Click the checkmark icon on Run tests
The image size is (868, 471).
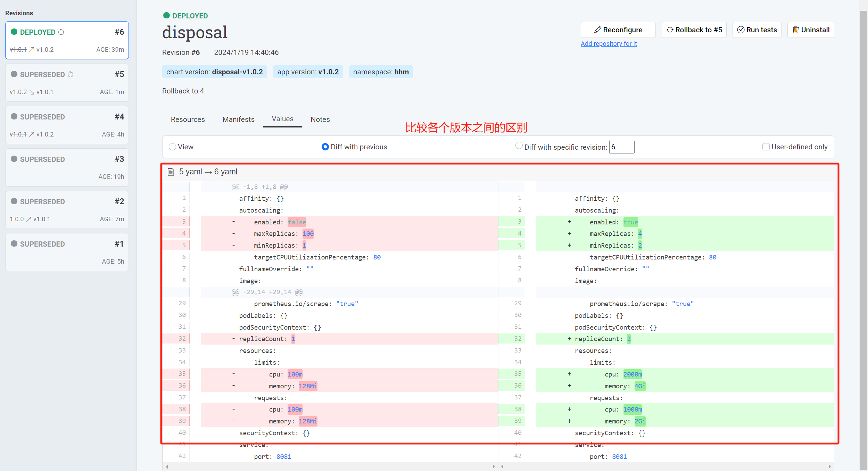coord(741,30)
